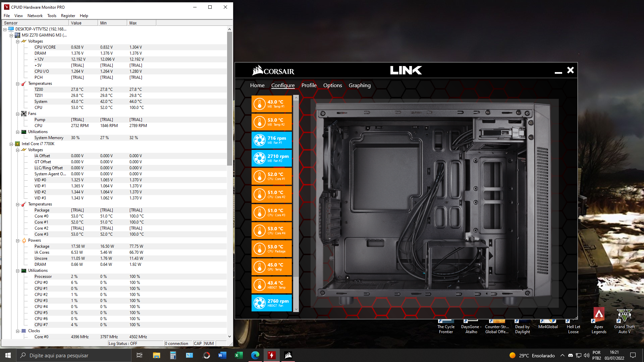Click the H80iGT Temp thermometer icon
The height and width of the screenshot is (362, 644).
click(x=259, y=285)
